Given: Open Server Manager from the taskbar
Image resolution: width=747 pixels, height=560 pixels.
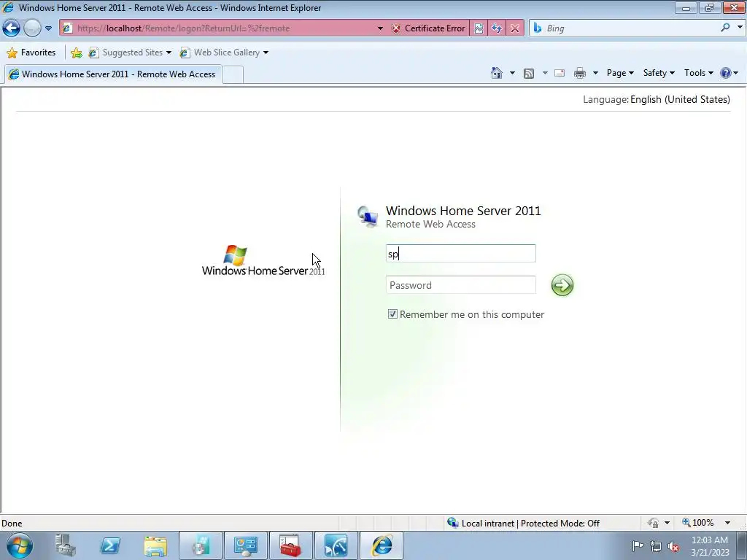Looking at the screenshot, I should coord(65,545).
